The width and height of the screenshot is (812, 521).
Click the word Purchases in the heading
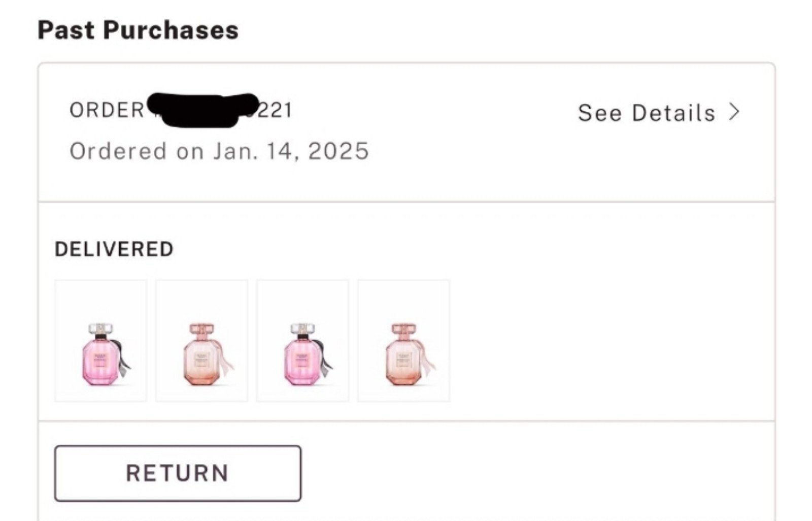(171, 30)
